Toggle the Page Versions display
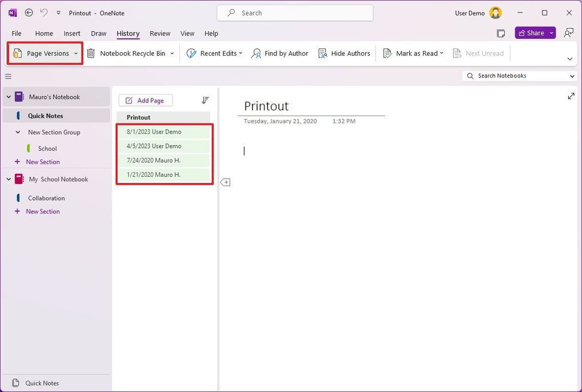The width and height of the screenshot is (582, 392). 44,53
